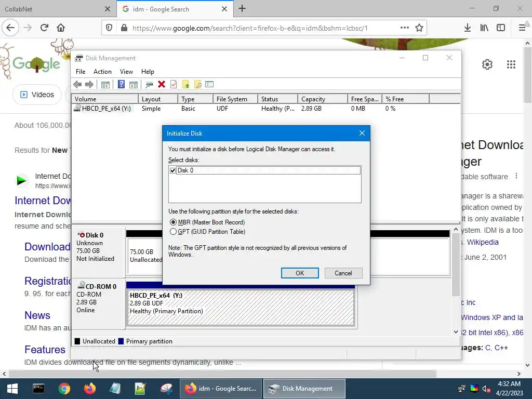Viewport: 532px width, 399px height.
Task: Uncheck the Disk 0 checkbox
Action: point(172,170)
